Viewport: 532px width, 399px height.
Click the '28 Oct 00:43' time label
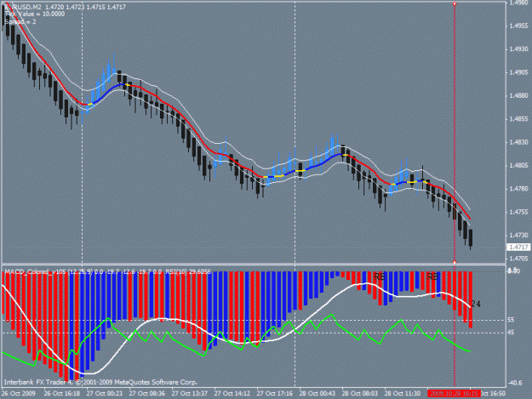317,394
